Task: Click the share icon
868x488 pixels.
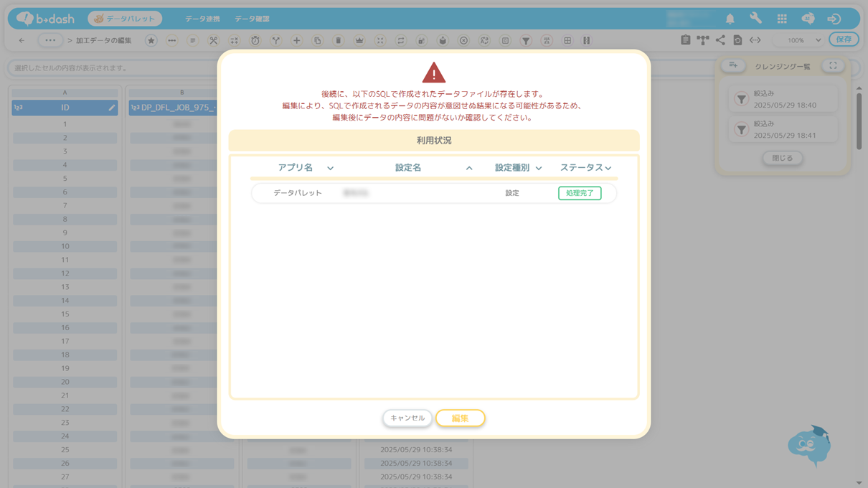Action: (x=720, y=40)
